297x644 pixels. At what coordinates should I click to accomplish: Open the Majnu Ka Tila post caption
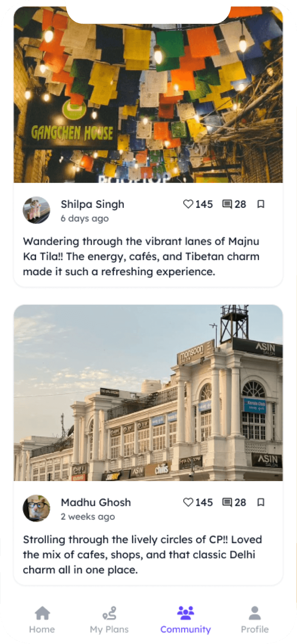tap(141, 257)
